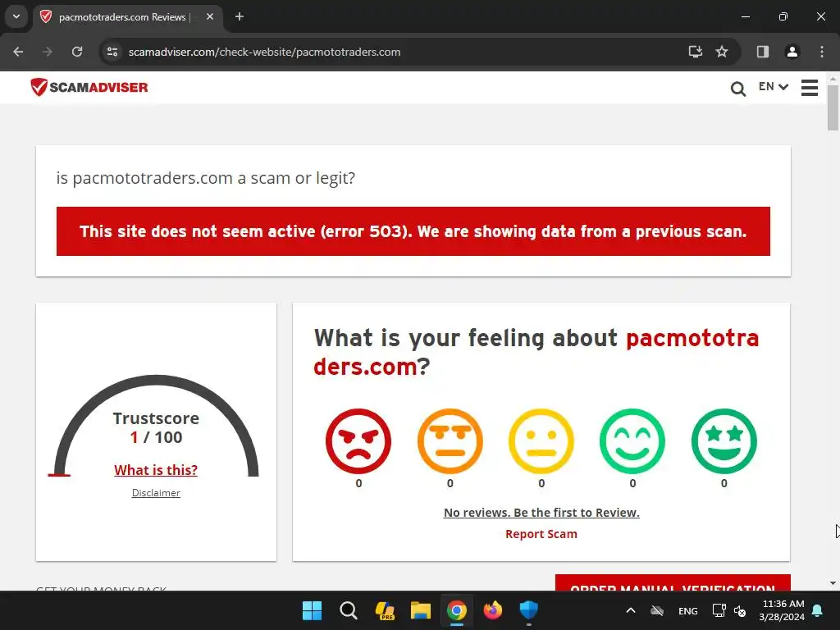This screenshot has height=630, width=840.
Task: Open the Windows Start menu
Action: (x=312, y=610)
